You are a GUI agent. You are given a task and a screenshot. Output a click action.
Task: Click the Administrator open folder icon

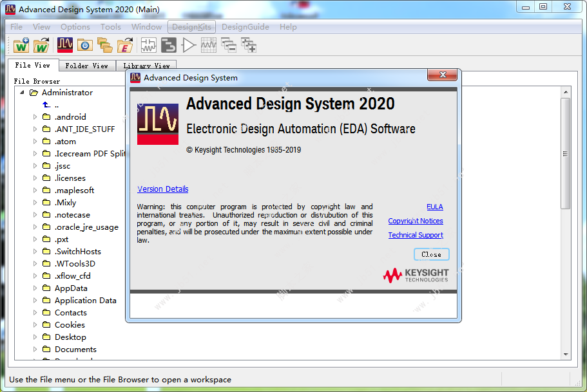34,93
